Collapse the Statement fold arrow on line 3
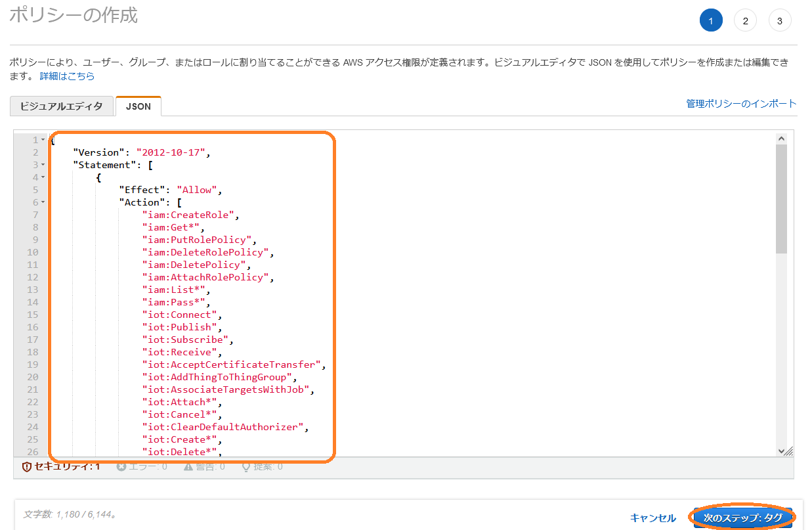Screen dimensions: 812x530 click(43, 165)
